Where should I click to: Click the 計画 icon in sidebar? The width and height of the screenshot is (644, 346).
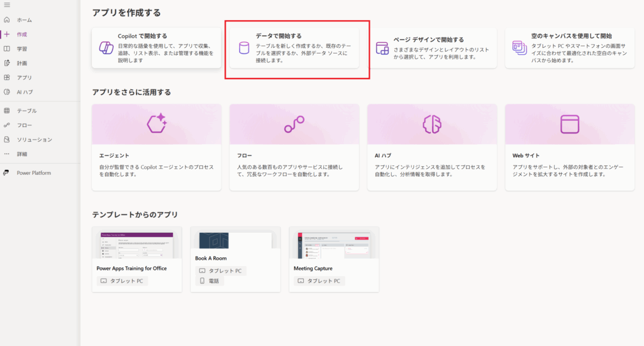7,63
